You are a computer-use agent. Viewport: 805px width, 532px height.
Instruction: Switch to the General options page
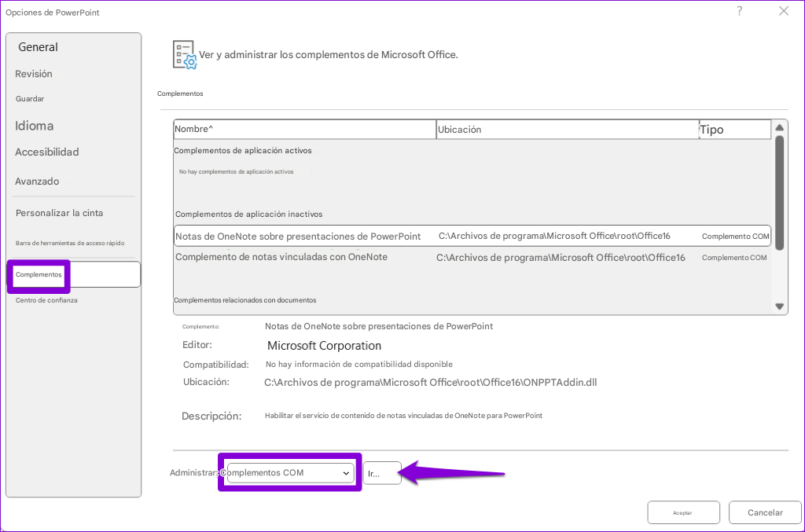(38, 46)
